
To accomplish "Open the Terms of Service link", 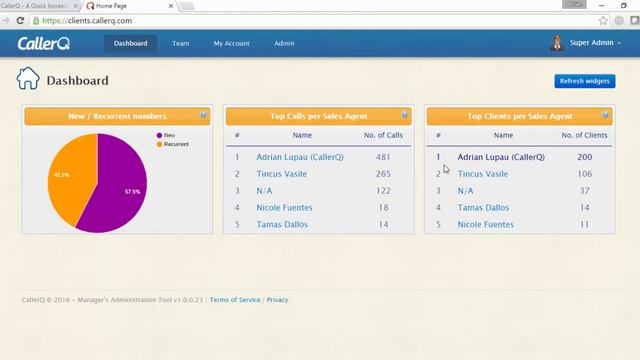I will click(235, 300).
